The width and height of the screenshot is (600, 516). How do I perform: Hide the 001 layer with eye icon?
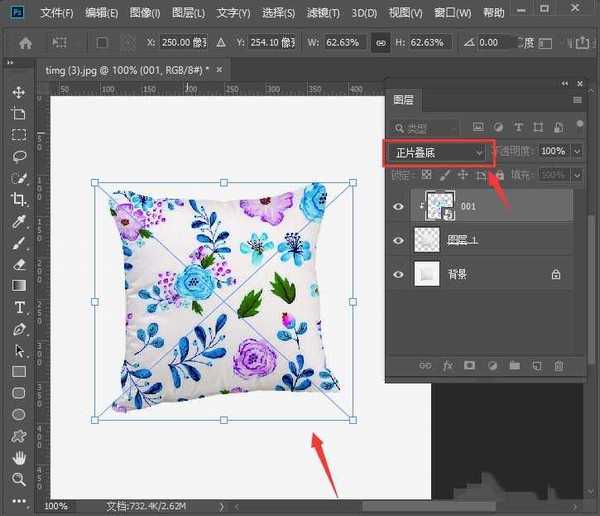click(x=399, y=207)
